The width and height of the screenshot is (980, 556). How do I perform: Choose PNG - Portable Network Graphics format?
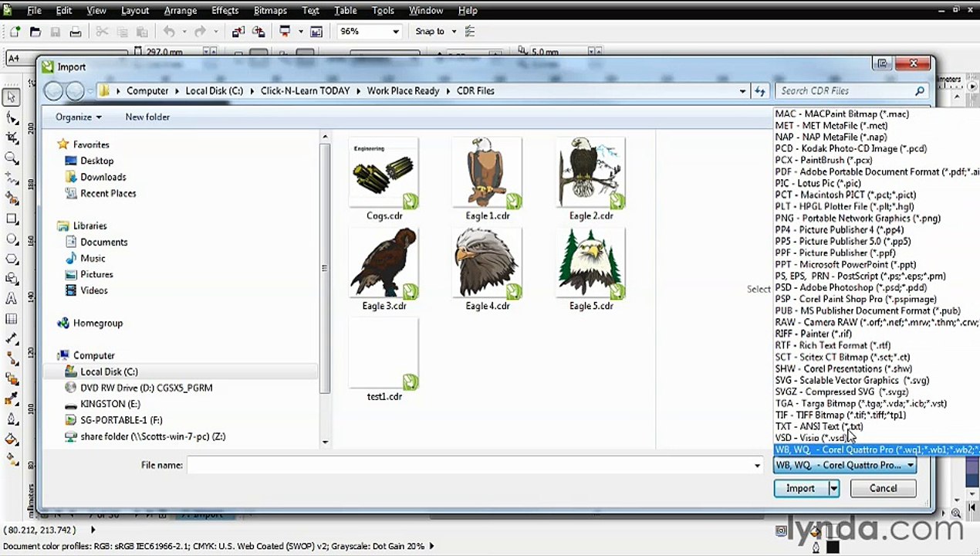pos(858,219)
